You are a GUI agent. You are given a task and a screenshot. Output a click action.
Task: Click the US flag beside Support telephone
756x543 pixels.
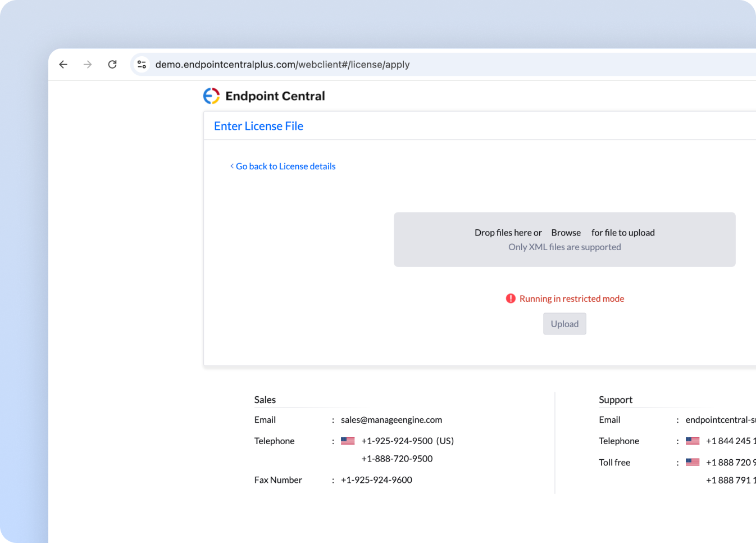pos(693,441)
